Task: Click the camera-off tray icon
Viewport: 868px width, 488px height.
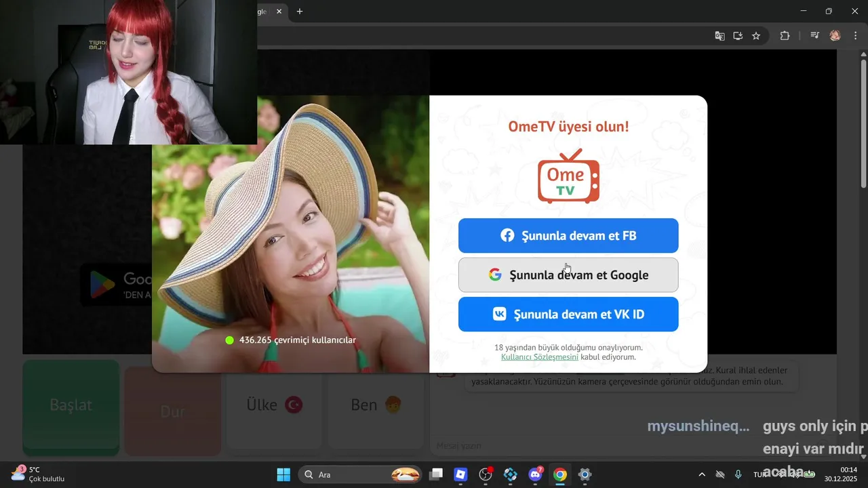Action: 720,474
